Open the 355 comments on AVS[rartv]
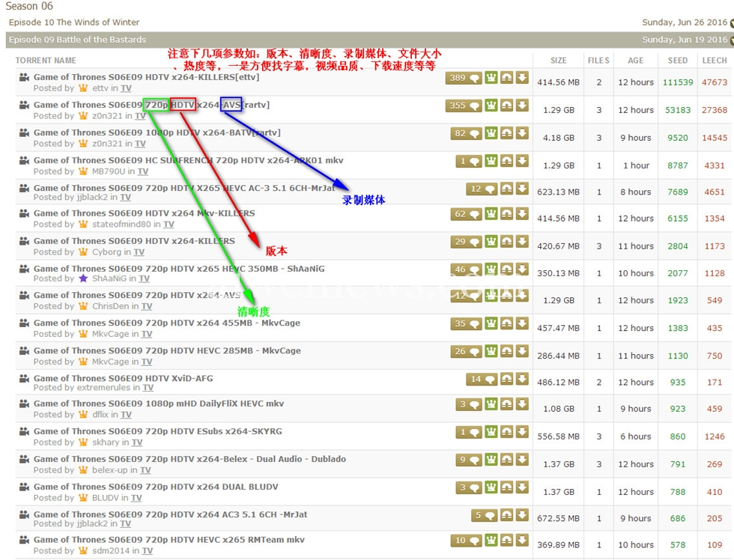Viewport: 734px width, 560px height. point(464,106)
